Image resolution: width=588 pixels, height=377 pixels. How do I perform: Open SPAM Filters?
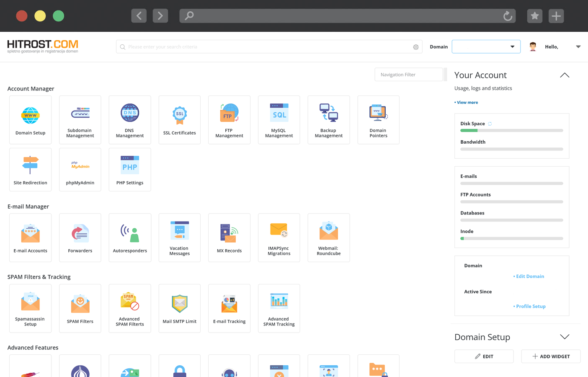(80, 308)
